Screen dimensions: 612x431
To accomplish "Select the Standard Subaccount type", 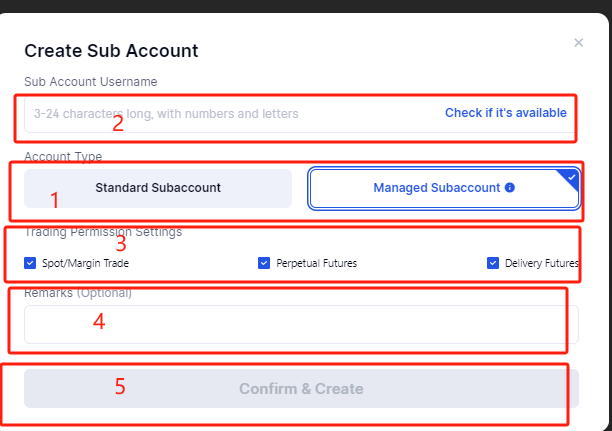I will click(x=158, y=187).
